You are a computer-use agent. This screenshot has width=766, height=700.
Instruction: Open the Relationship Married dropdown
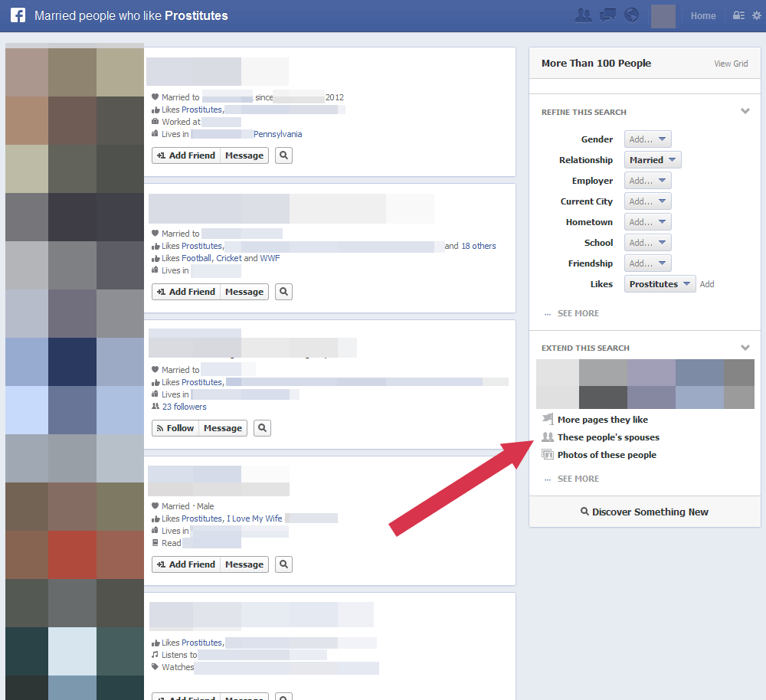click(653, 160)
